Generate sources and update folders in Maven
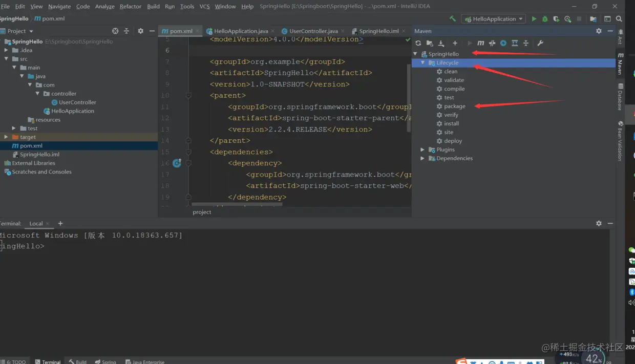Image resolution: width=635 pixels, height=364 pixels. point(430,43)
